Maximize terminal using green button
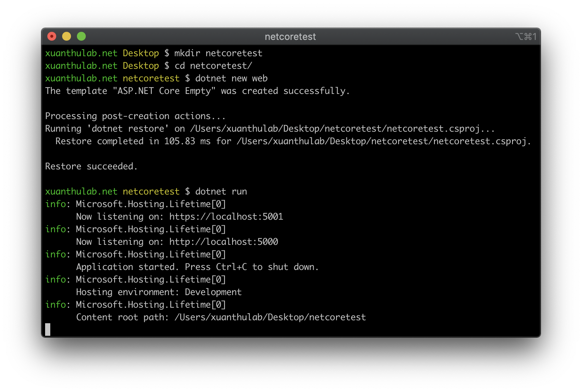Screen dimensions: 582x392 click(x=81, y=36)
